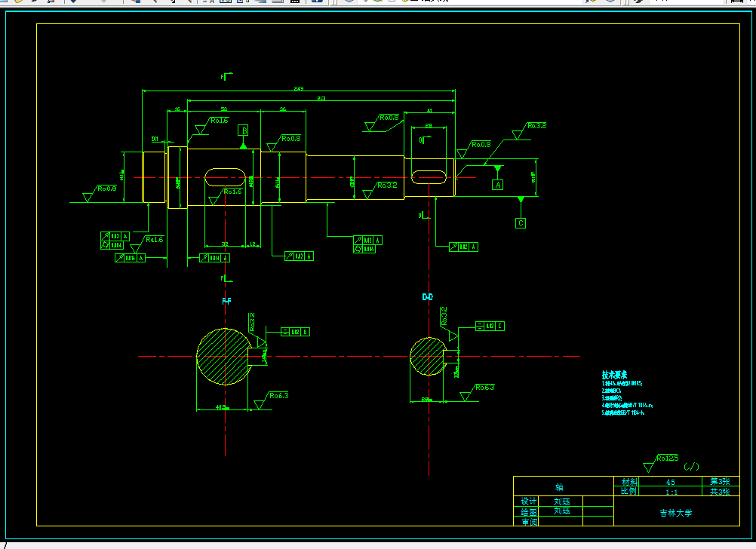Screen dimensions: 756x549
Task: Select the 36 dimension text
Action: [282, 109]
